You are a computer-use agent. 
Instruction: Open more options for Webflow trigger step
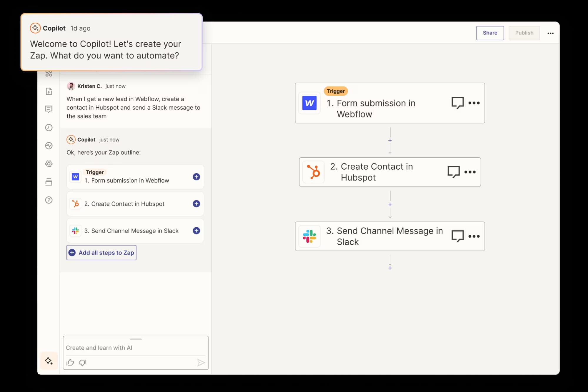tap(474, 103)
